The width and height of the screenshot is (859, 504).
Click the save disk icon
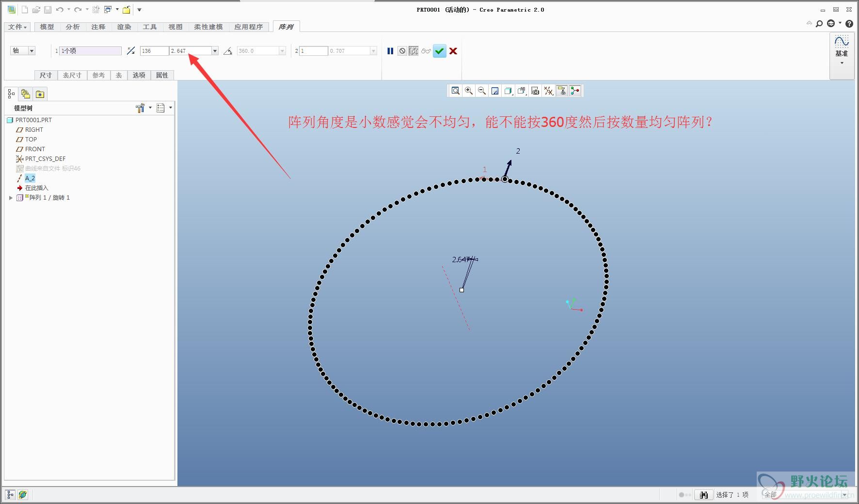[x=48, y=10]
